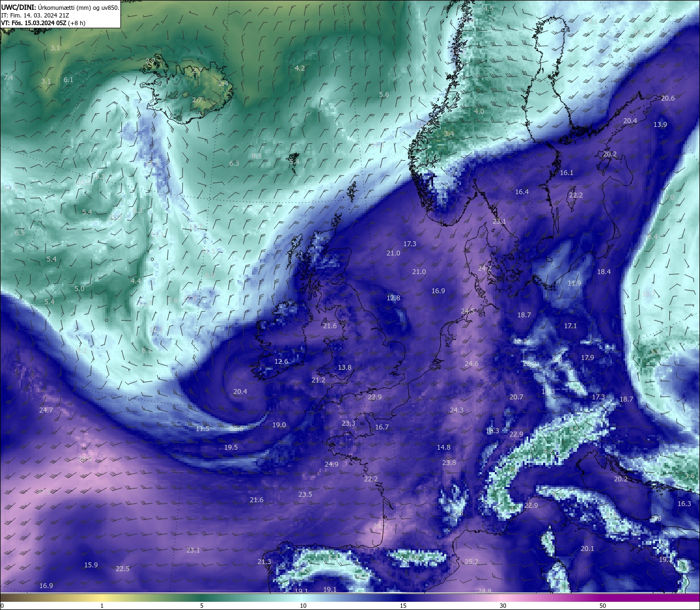This screenshot has height=610, width=700.
Task: Click the map value '24.6'
Action: (471, 363)
